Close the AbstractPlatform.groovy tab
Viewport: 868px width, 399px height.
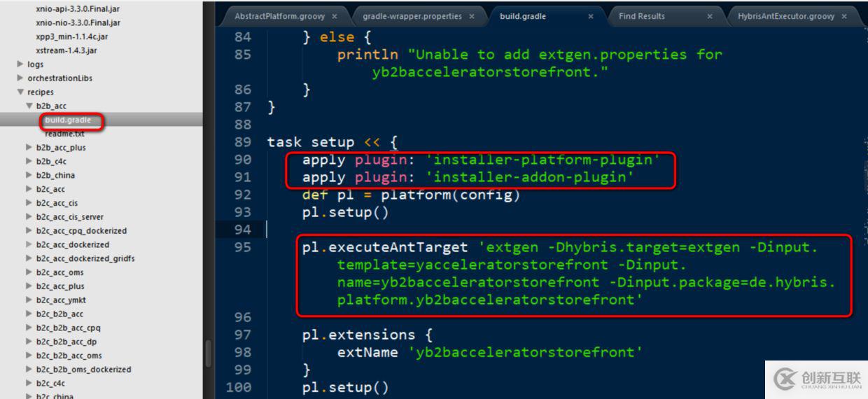(334, 16)
